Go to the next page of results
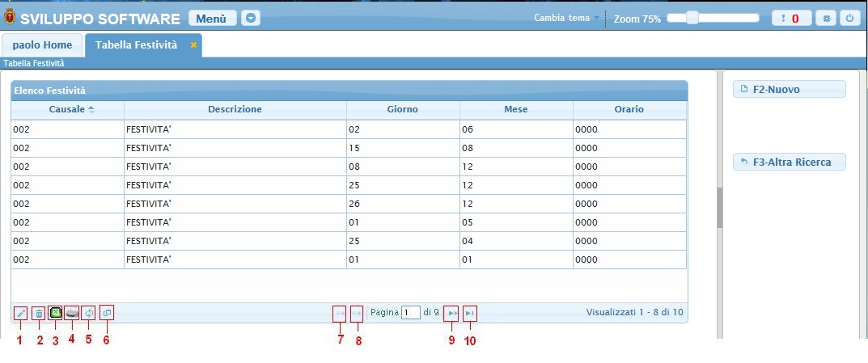Viewport: 868px width, 363px height. coord(452,313)
